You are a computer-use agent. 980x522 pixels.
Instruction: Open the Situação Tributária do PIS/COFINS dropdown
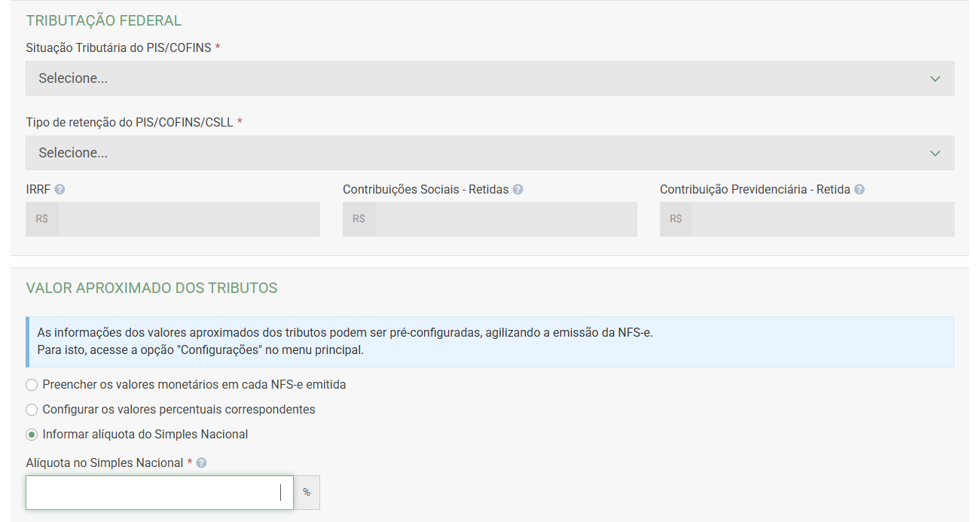coord(482,78)
